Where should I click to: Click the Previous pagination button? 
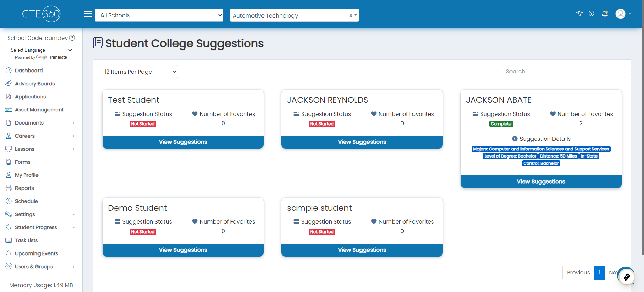point(578,273)
